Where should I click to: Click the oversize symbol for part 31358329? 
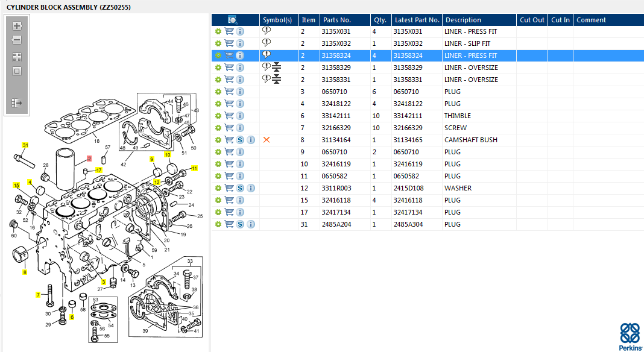point(276,68)
